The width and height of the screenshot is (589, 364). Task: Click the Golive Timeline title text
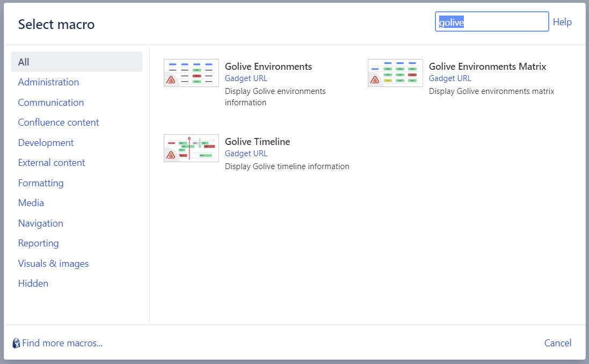tap(257, 142)
